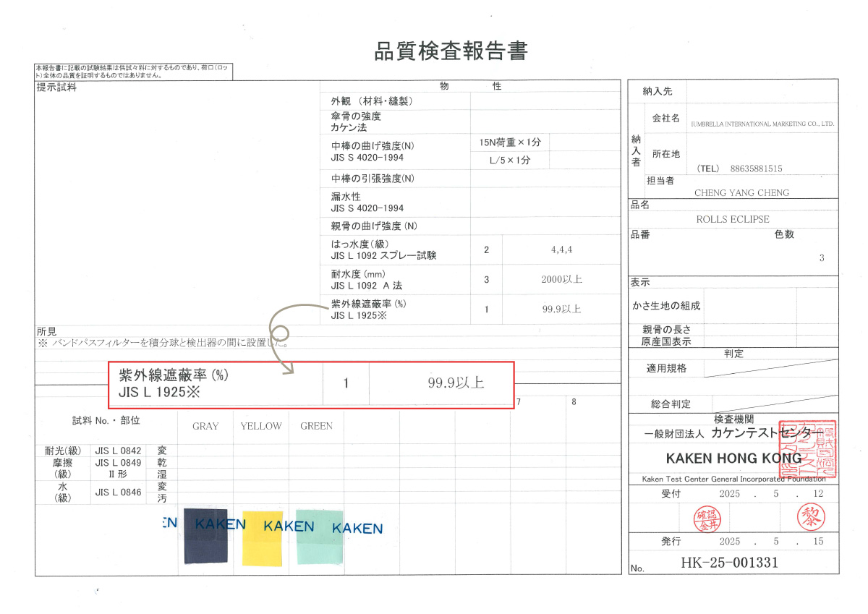
Task: Select the gray fabric sample swatch
Action: pyautogui.click(x=205, y=535)
